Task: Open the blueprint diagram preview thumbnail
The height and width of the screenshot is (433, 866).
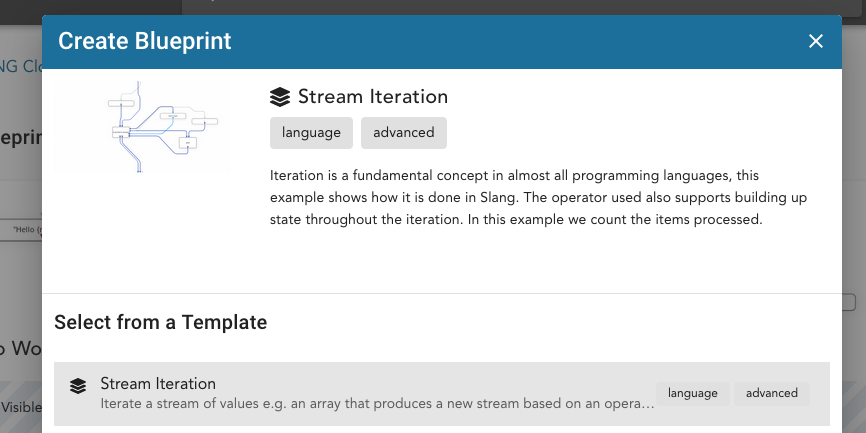Action: [142, 128]
